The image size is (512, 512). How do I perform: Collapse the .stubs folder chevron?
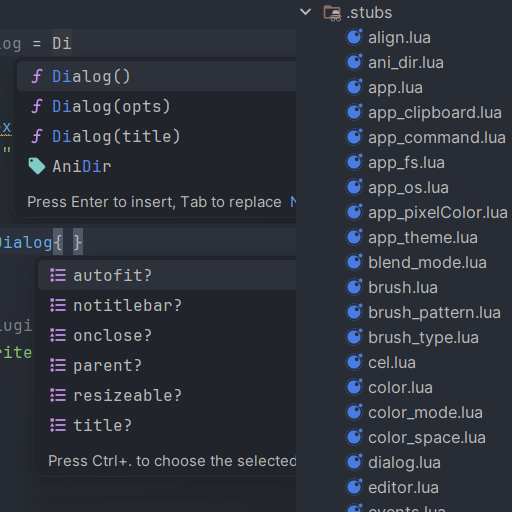point(305,12)
